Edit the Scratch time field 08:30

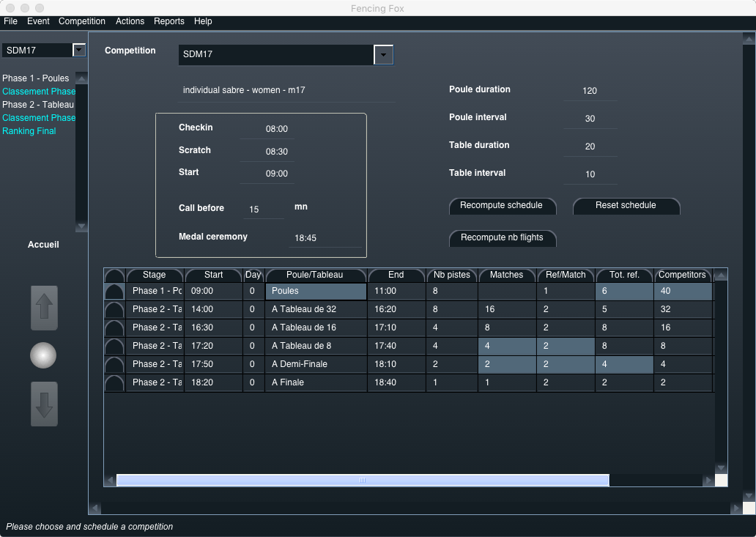(x=267, y=152)
